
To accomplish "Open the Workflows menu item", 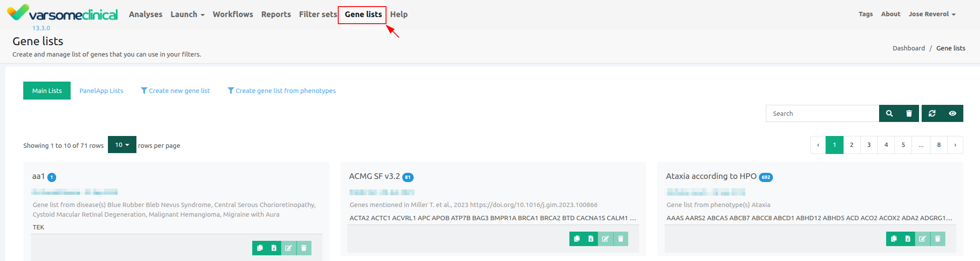I will tap(233, 14).
